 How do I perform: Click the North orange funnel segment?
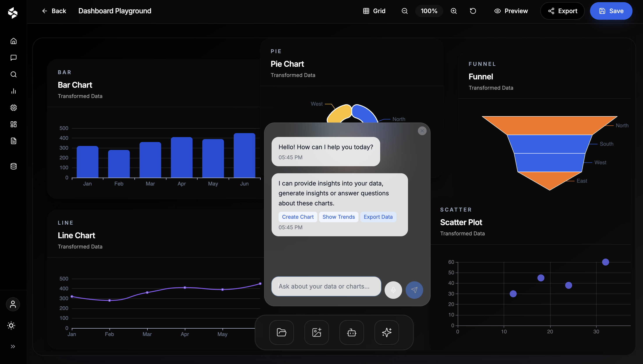click(549, 126)
